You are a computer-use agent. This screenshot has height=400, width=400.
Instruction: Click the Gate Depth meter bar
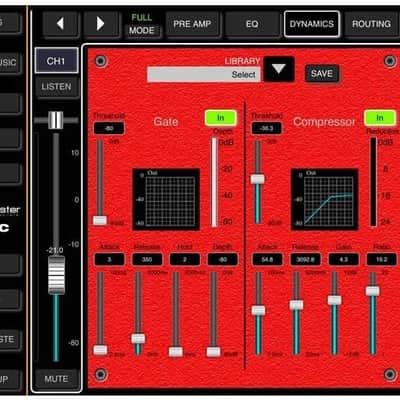click(x=214, y=182)
